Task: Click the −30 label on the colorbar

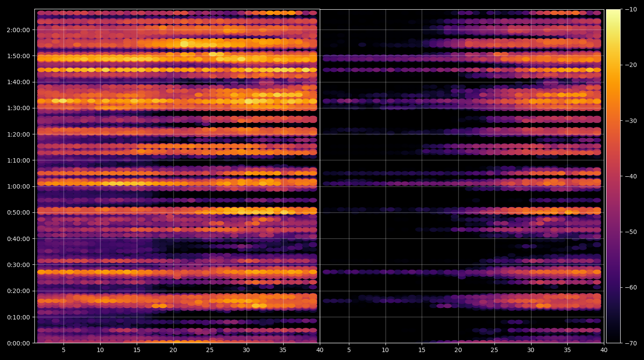Action: (x=631, y=121)
